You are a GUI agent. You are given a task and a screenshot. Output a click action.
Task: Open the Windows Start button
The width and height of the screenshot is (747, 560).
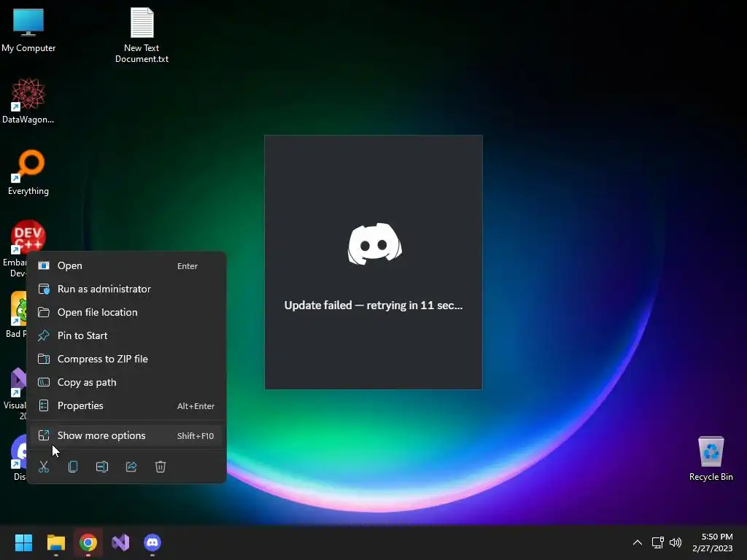[x=23, y=542]
